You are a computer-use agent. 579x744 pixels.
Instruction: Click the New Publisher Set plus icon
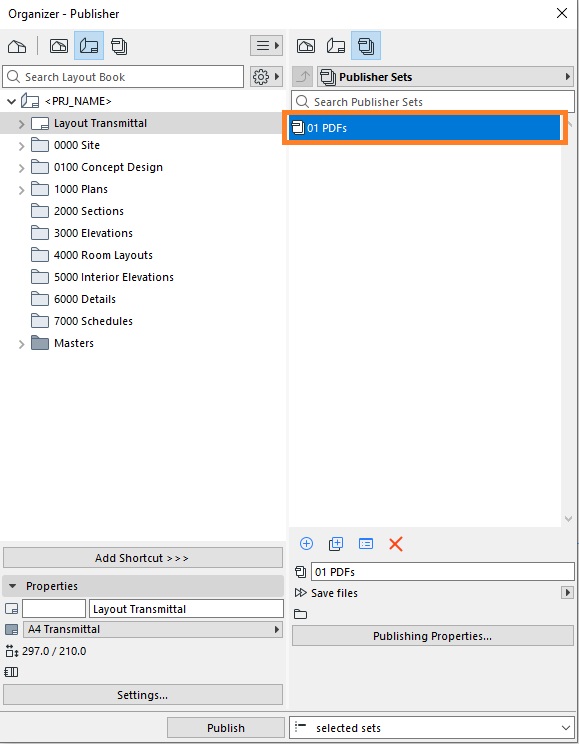(307, 543)
